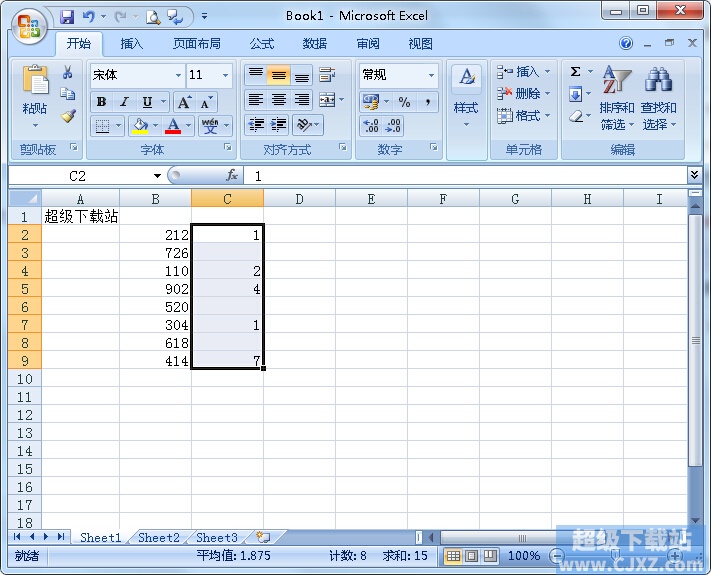This screenshot has height=575, width=711.
Task: Click the Cut scissors icon
Action: pyautogui.click(x=68, y=73)
